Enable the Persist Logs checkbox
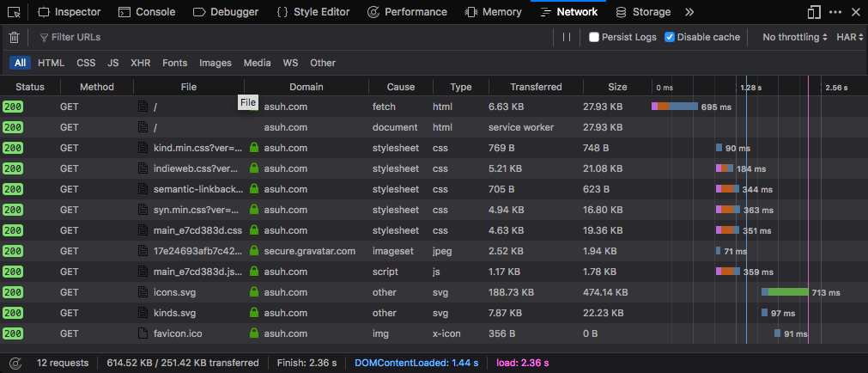The height and width of the screenshot is (373, 868). click(594, 37)
